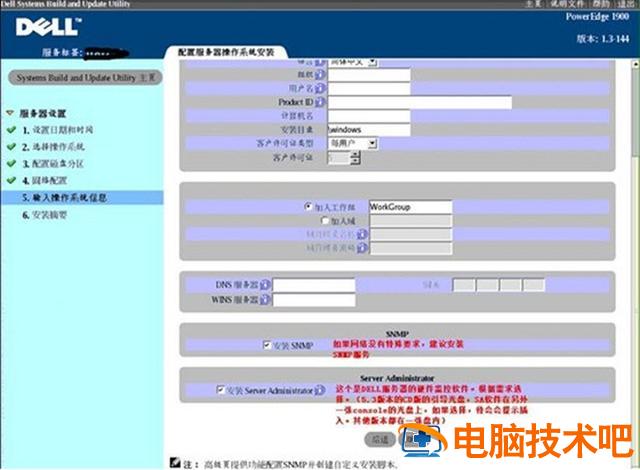Select the 加入工作组 radio button
The image size is (640, 470).
pos(308,206)
